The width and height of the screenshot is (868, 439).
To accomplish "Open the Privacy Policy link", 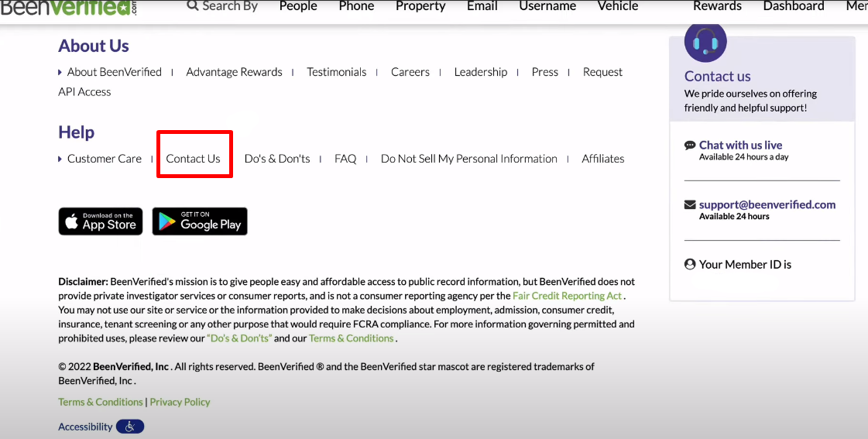I will (x=180, y=402).
